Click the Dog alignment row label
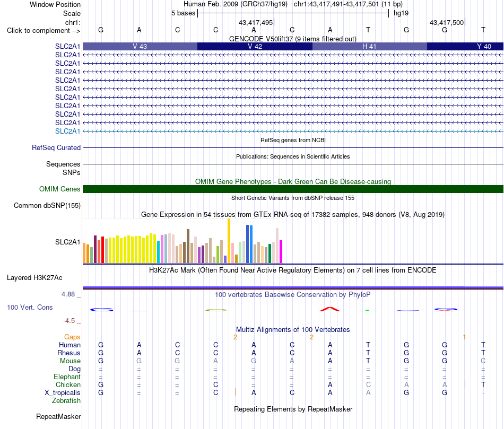Image resolution: width=504 pixels, height=429 pixels. tap(74, 369)
